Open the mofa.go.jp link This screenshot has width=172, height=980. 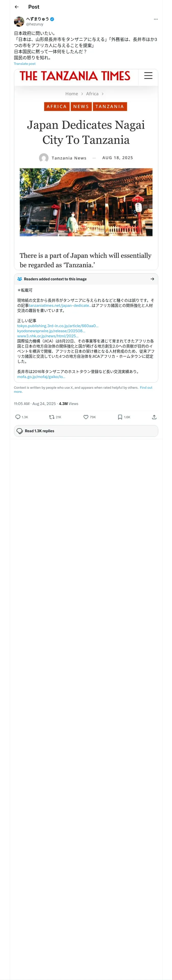click(41, 377)
